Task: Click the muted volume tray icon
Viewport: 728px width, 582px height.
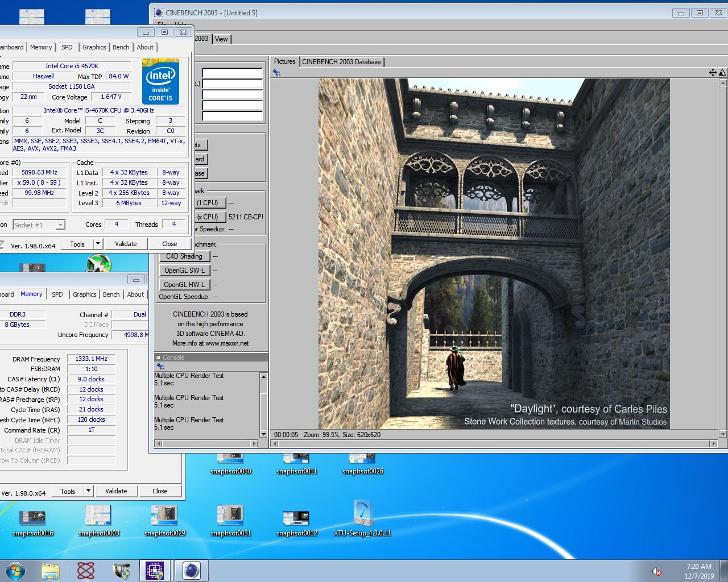Action: (x=656, y=571)
